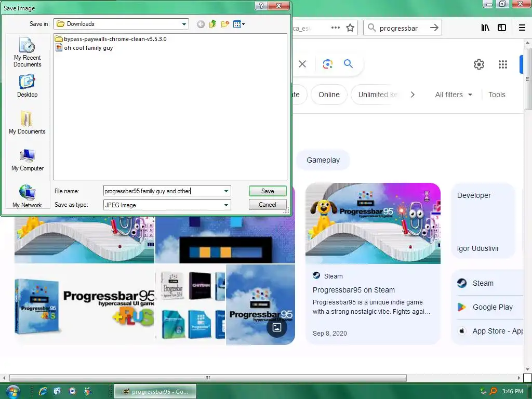Create a new folder in Downloads
532x399 pixels.
click(x=224, y=24)
